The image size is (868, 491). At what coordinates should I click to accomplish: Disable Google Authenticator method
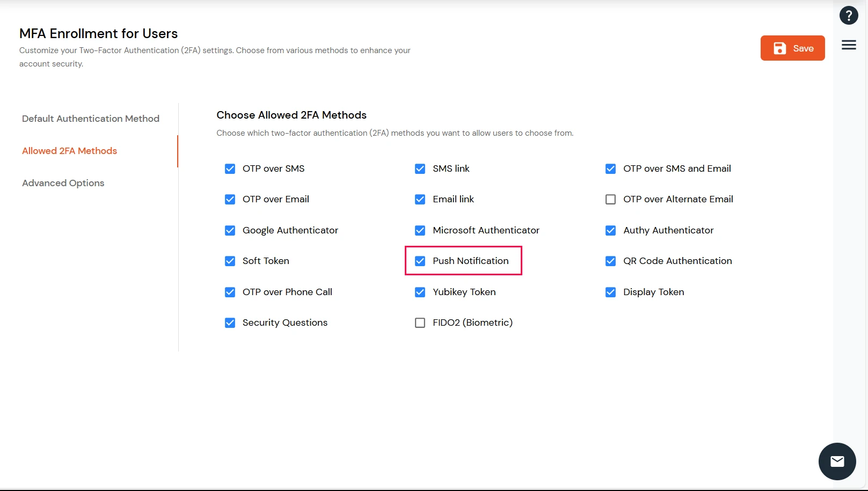point(230,230)
